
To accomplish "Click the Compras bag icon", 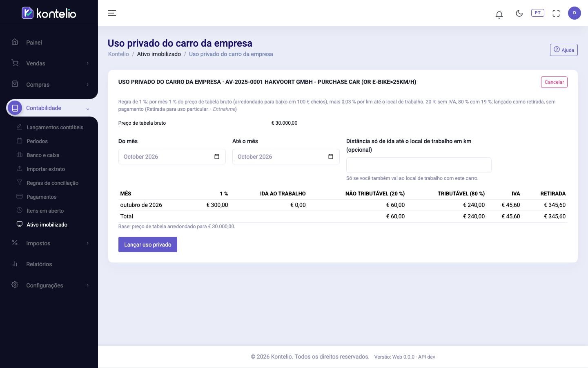I will pyautogui.click(x=15, y=84).
